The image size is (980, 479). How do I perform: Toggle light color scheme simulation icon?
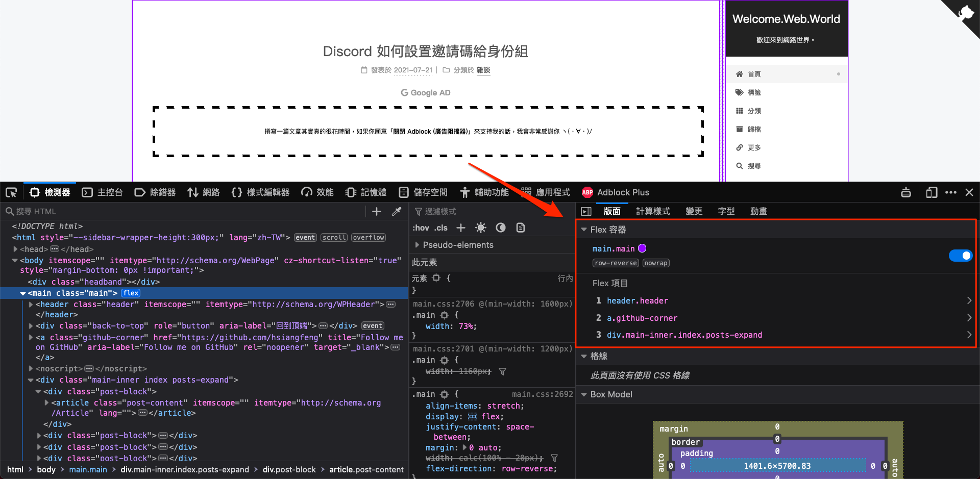(480, 228)
